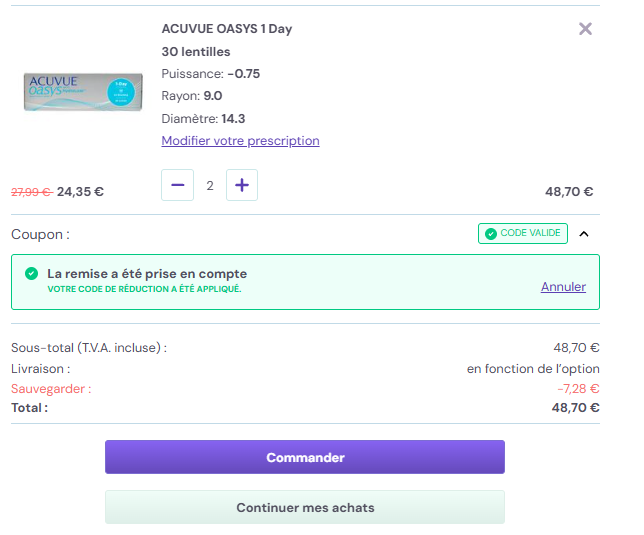Click the crossed-out 27,99 € price
644x535 pixels.
pyautogui.click(x=32, y=192)
